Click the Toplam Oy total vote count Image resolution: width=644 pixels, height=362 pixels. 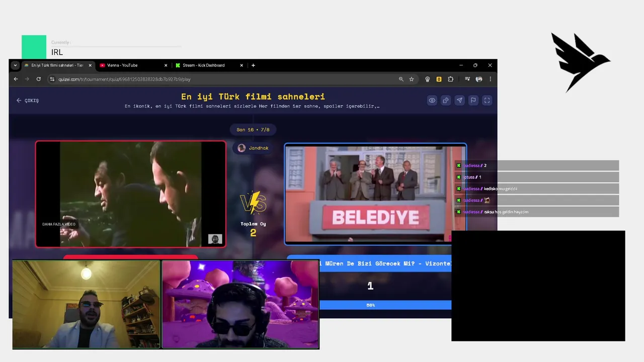coord(253,229)
